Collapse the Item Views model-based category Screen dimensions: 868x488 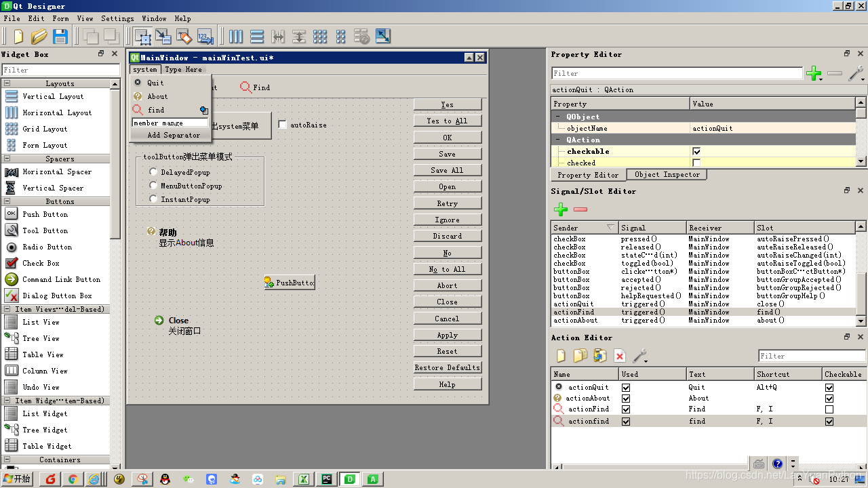click(x=7, y=309)
